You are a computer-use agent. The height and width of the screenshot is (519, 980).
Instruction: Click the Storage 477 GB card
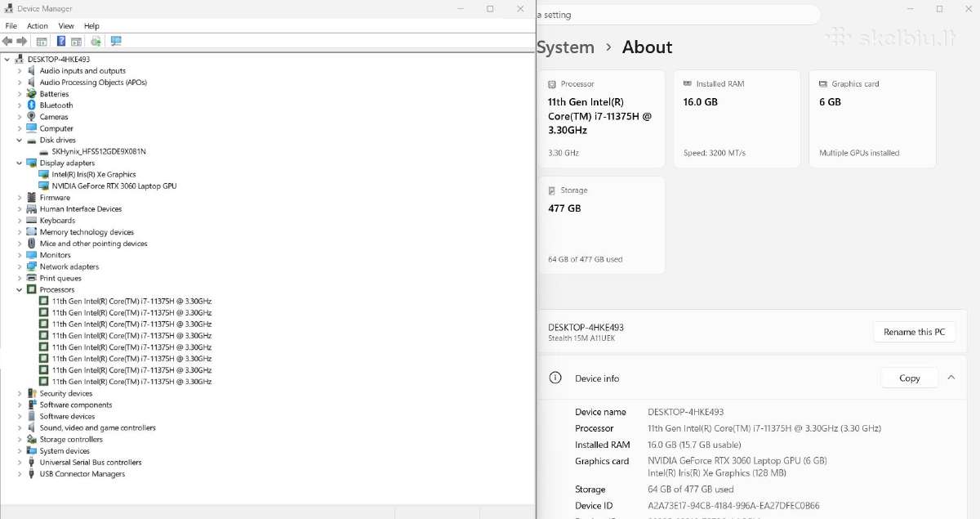tap(603, 226)
